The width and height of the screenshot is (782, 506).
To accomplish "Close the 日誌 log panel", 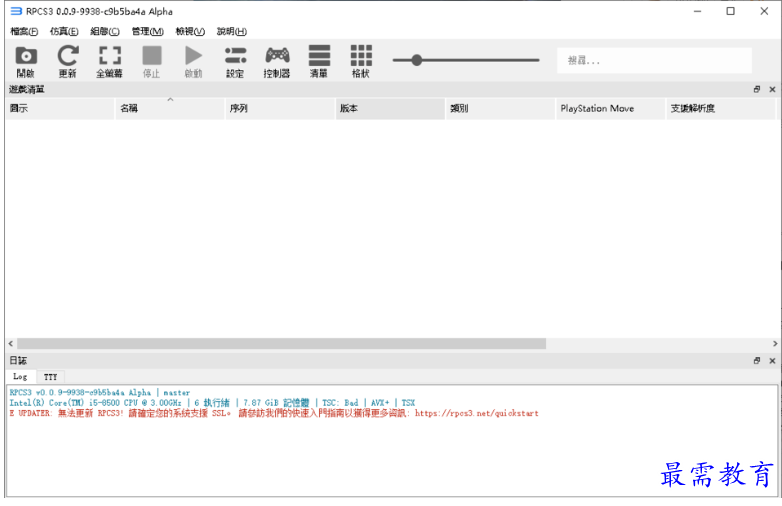I will tap(772, 360).
